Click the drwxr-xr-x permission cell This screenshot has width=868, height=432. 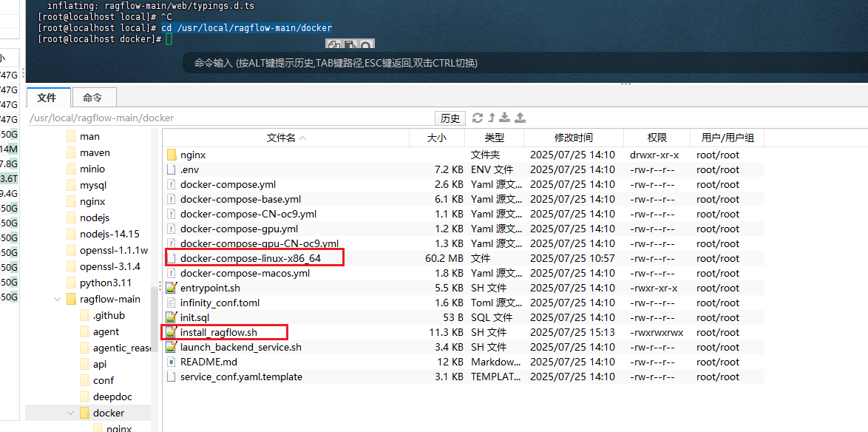click(654, 155)
